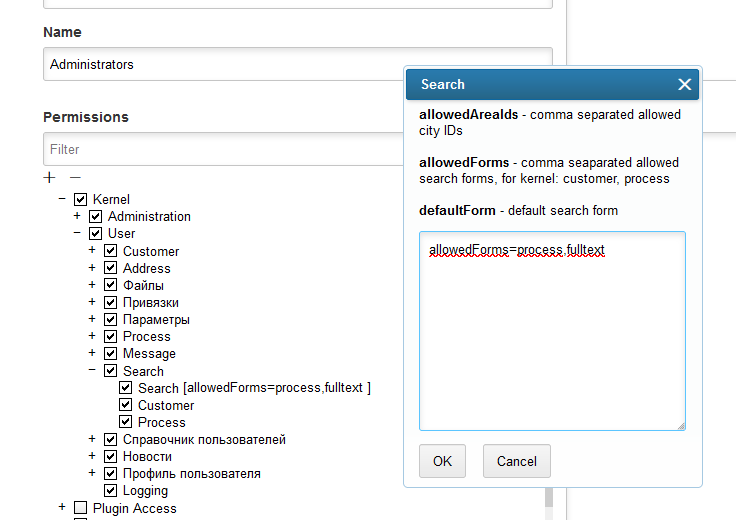The width and height of the screenshot is (736, 520).
Task: Uncheck the Logging checkbox
Action: point(110,490)
